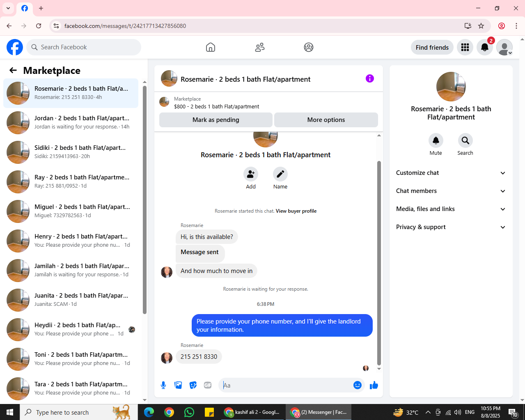Open the Ray conversation
This screenshot has height=420, width=525.
click(x=71, y=182)
